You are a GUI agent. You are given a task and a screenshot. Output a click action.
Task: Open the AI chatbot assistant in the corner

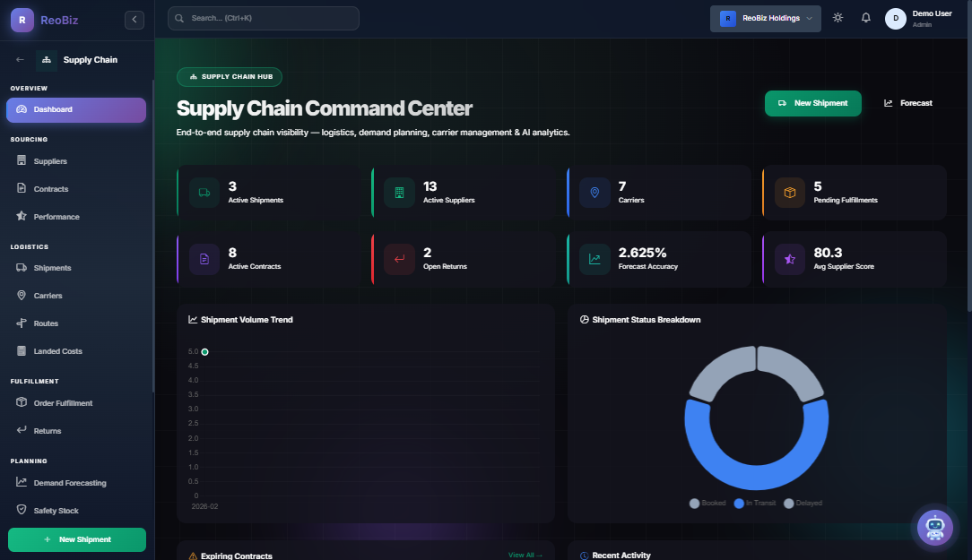coord(935,528)
